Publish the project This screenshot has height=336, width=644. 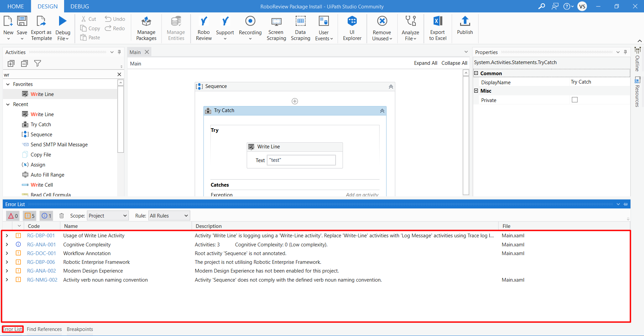pyautogui.click(x=465, y=26)
